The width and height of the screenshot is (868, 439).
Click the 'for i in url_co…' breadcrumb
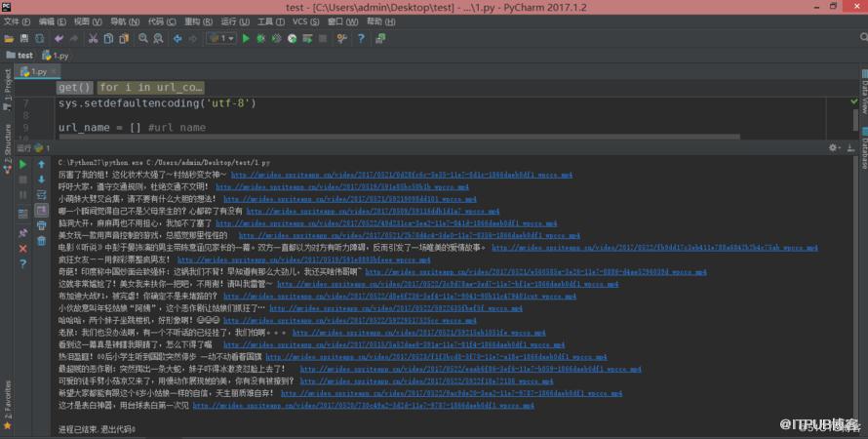point(150,87)
